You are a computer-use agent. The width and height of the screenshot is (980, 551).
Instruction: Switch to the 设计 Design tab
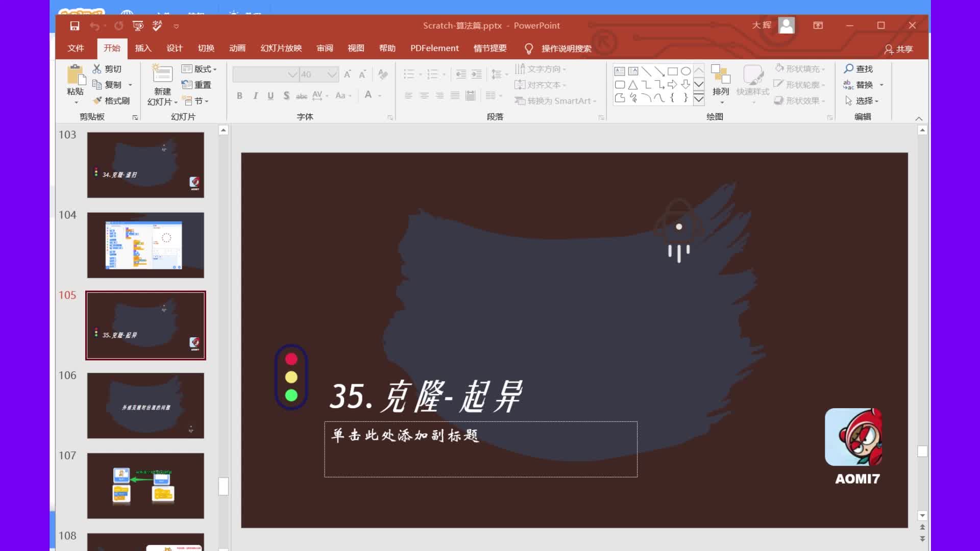tap(174, 48)
